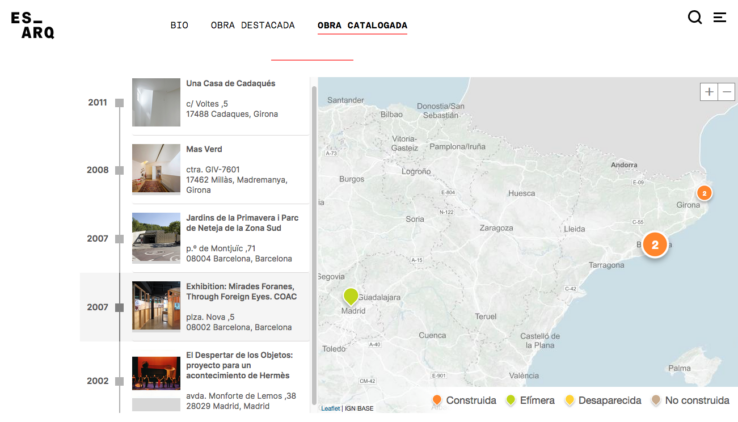Open the OBRA DESTACADA tab
The image size is (738, 422).
[x=252, y=25]
